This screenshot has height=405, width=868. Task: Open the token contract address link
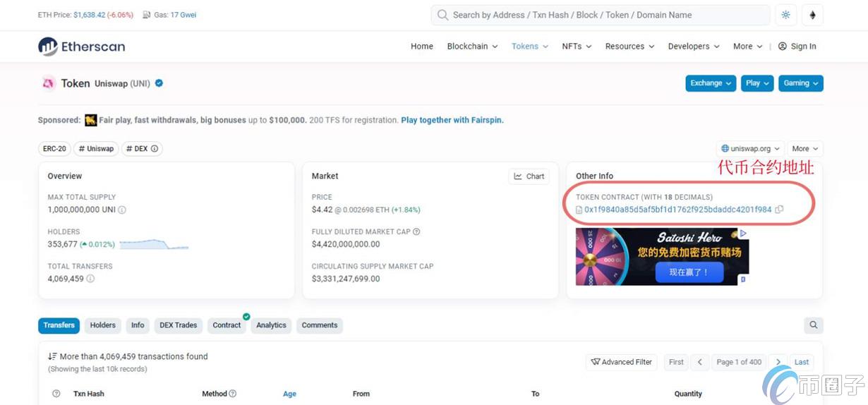[x=678, y=210]
